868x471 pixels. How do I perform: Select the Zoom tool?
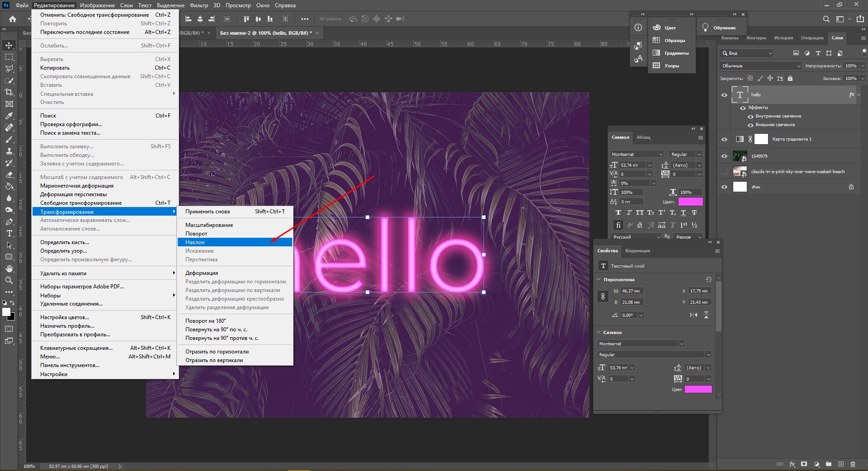pyautogui.click(x=9, y=280)
